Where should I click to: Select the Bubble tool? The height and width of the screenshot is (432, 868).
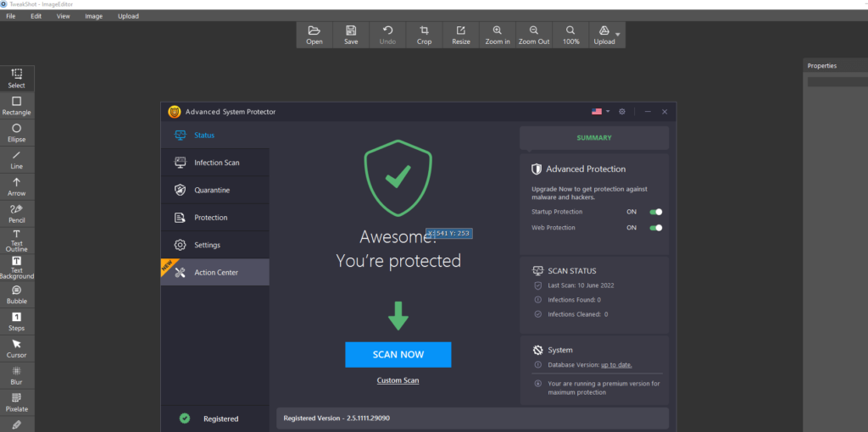click(x=17, y=295)
